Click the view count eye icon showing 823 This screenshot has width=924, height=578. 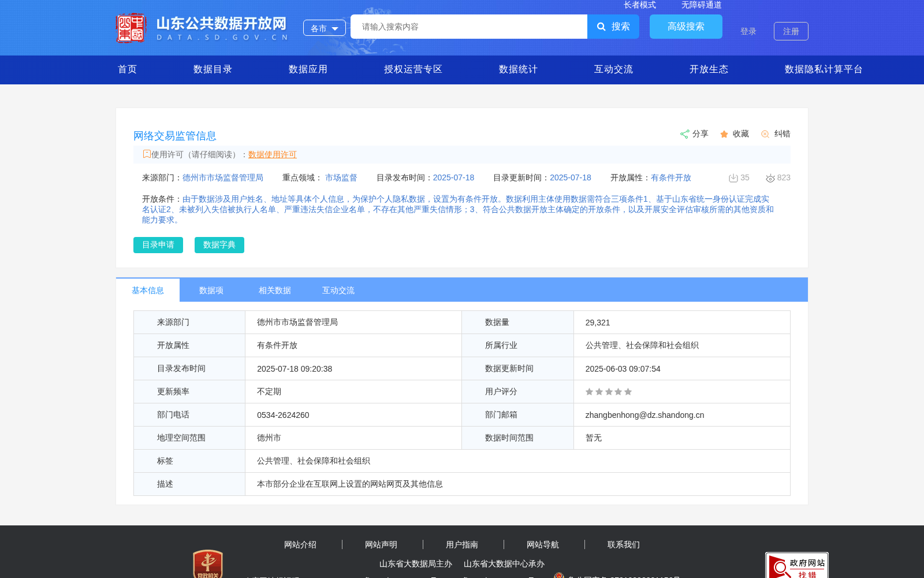pos(770,178)
